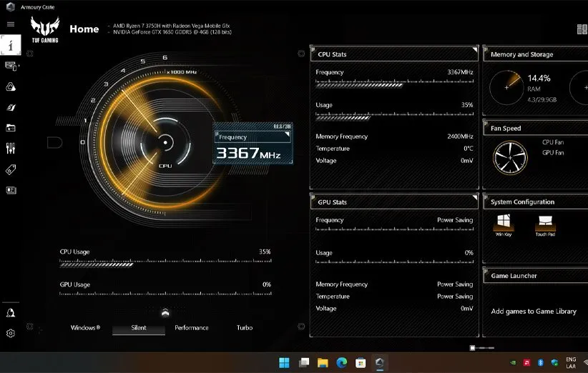Choose the Windows® operating mode
This screenshot has height=373, width=588.
click(85, 328)
